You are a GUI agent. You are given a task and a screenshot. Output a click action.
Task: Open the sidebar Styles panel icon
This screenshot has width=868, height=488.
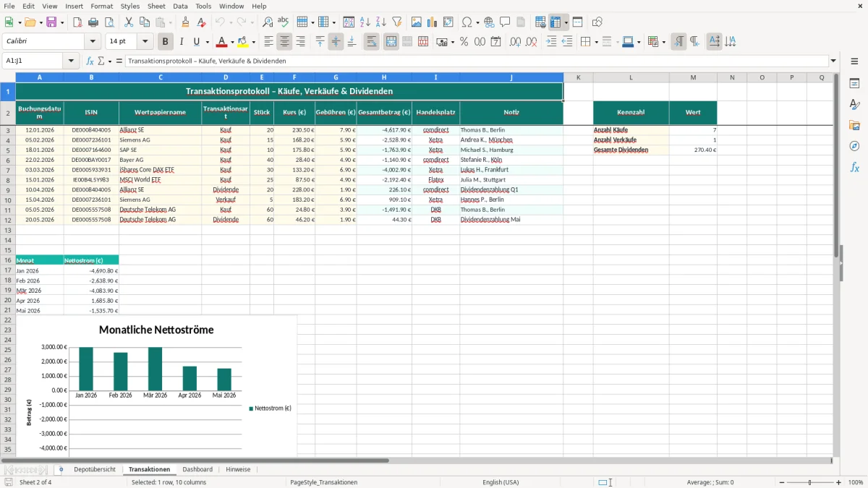point(854,104)
